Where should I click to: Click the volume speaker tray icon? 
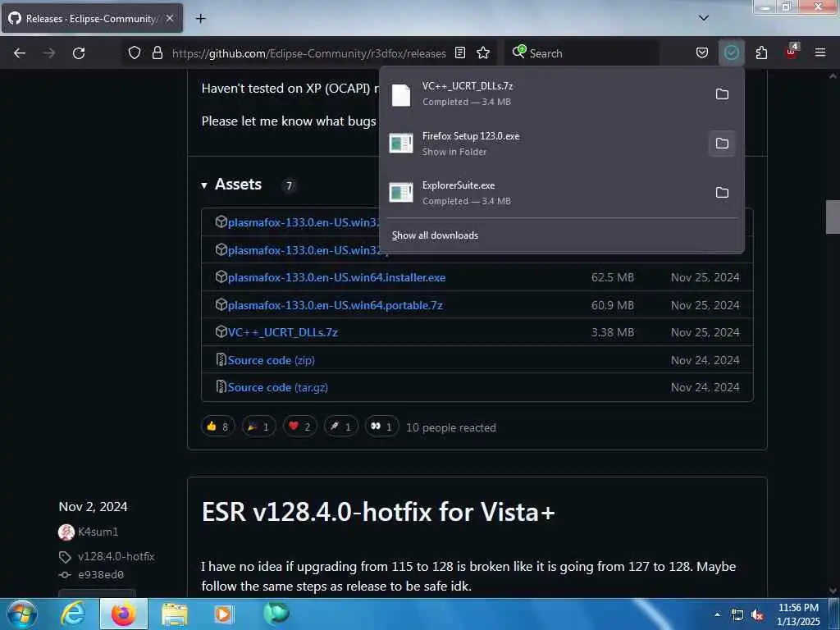click(x=757, y=615)
